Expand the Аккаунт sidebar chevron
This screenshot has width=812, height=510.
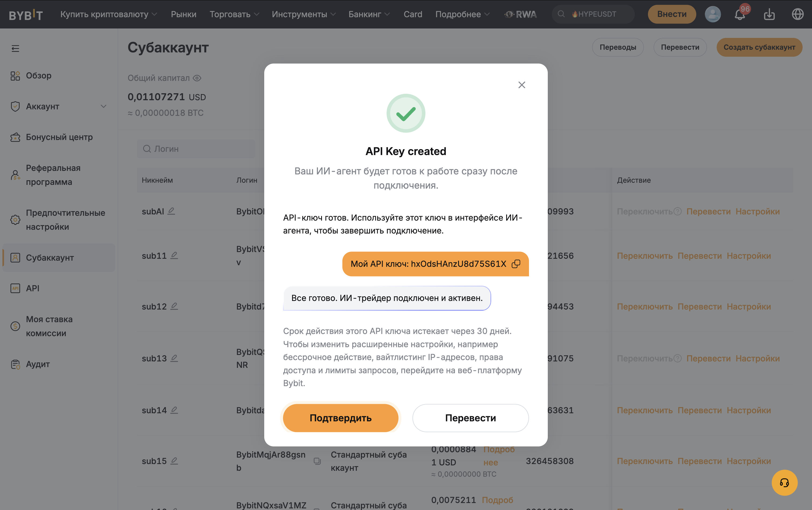103,106
